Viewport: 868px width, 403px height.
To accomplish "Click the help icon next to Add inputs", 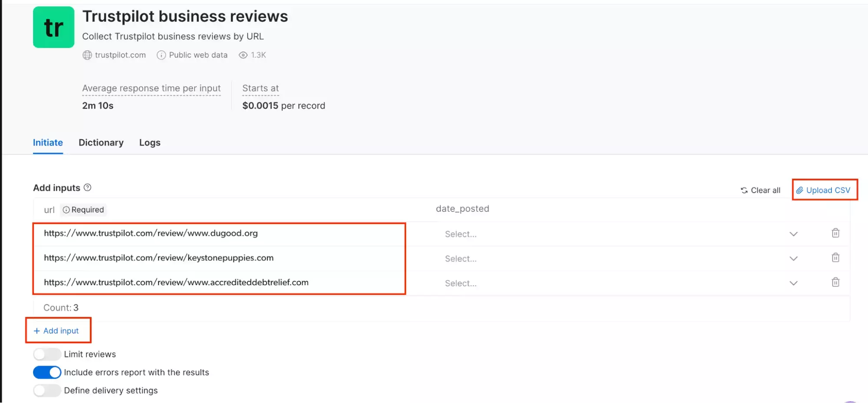I will point(88,187).
